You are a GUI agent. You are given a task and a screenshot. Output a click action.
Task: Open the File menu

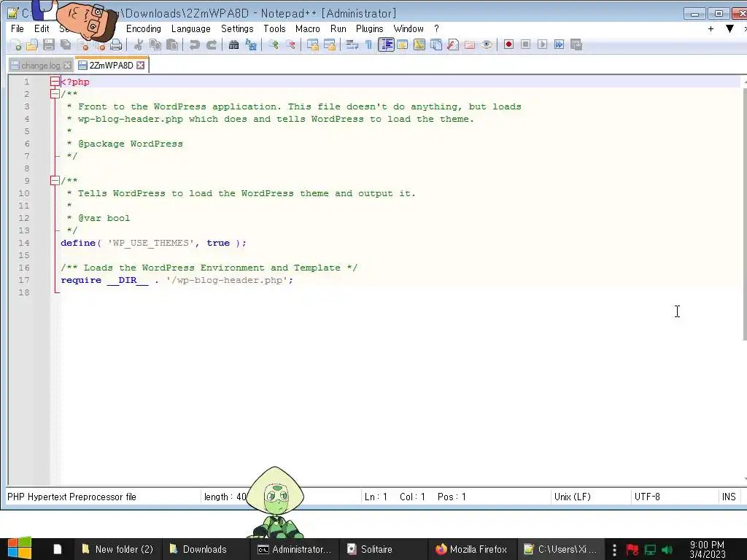point(18,28)
